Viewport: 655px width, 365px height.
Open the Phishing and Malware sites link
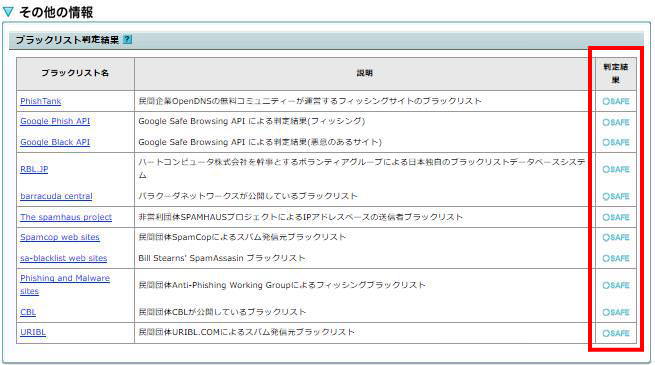point(65,284)
